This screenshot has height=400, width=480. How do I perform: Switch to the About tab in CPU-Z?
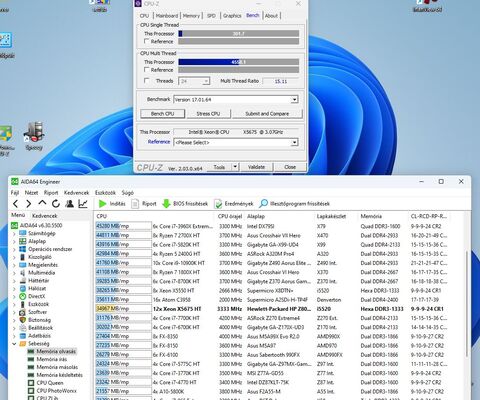[271, 16]
